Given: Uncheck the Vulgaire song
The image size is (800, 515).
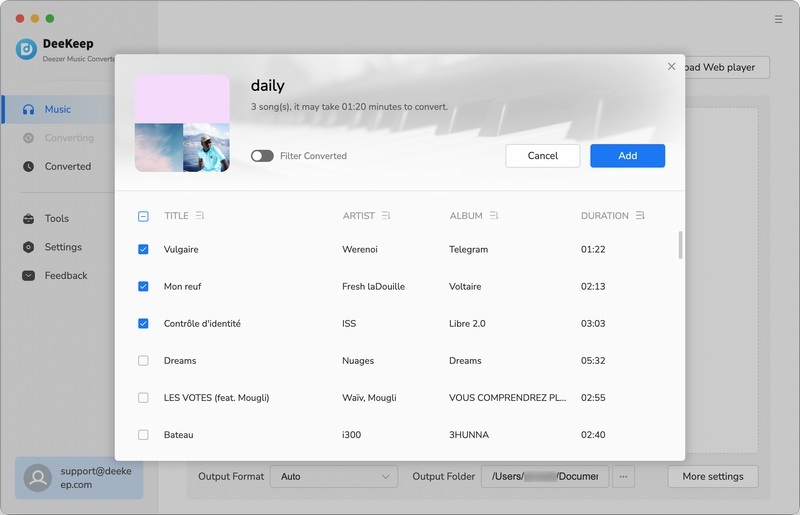Looking at the screenshot, I should point(143,249).
